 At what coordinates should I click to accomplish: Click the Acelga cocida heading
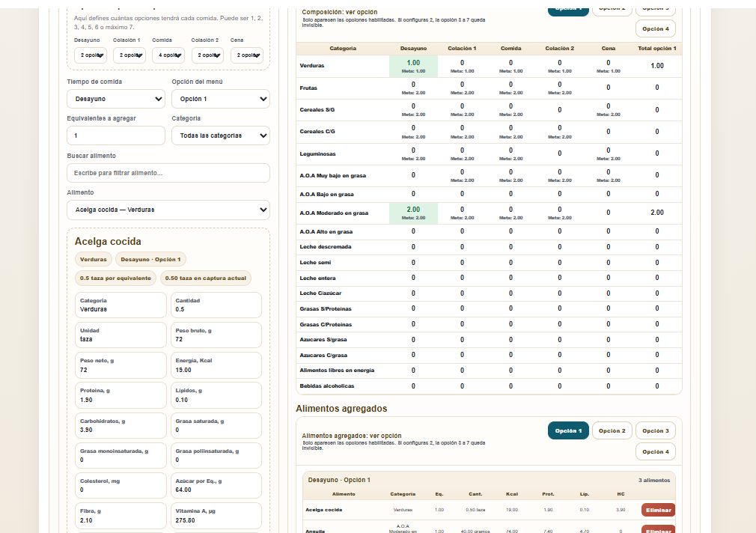pos(108,241)
